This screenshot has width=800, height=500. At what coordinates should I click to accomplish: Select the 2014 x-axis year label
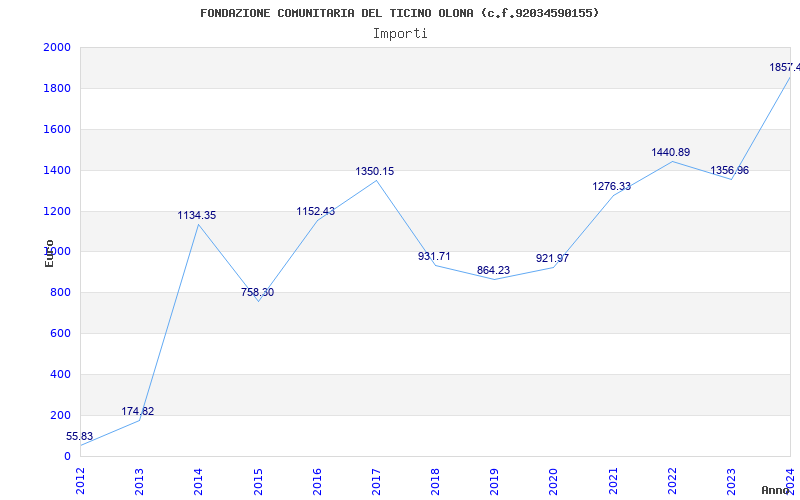(x=198, y=481)
